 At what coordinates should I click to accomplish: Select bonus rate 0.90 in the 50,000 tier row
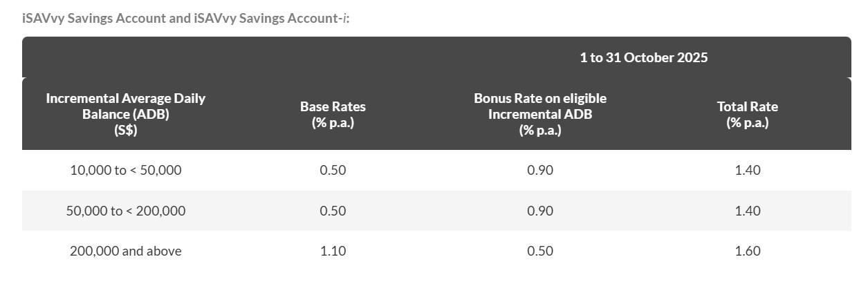[x=539, y=211]
